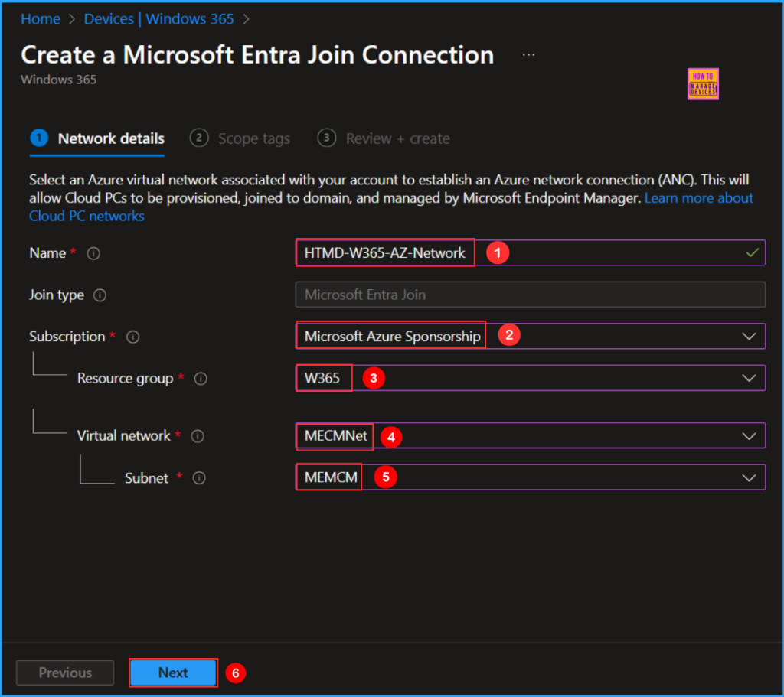Click the Previous button

coord(65,673)
